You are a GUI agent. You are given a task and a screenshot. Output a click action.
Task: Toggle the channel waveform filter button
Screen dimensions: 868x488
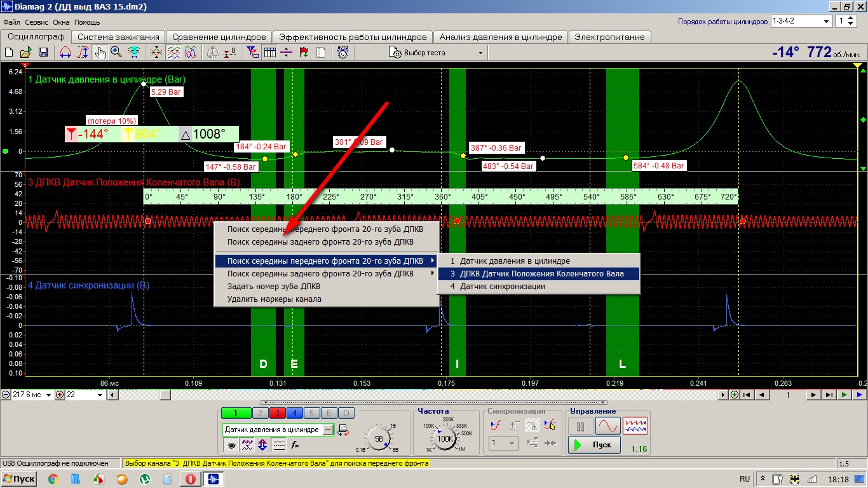coord(247,445)
